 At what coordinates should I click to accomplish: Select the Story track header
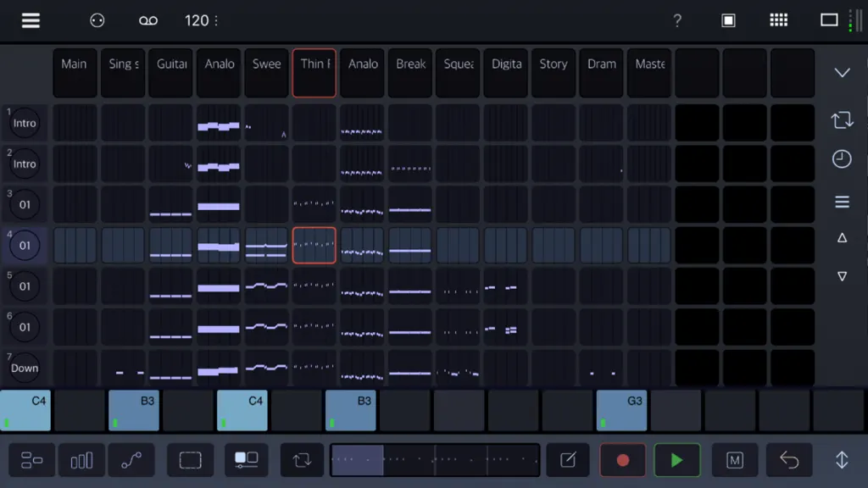tap(554, 73)
